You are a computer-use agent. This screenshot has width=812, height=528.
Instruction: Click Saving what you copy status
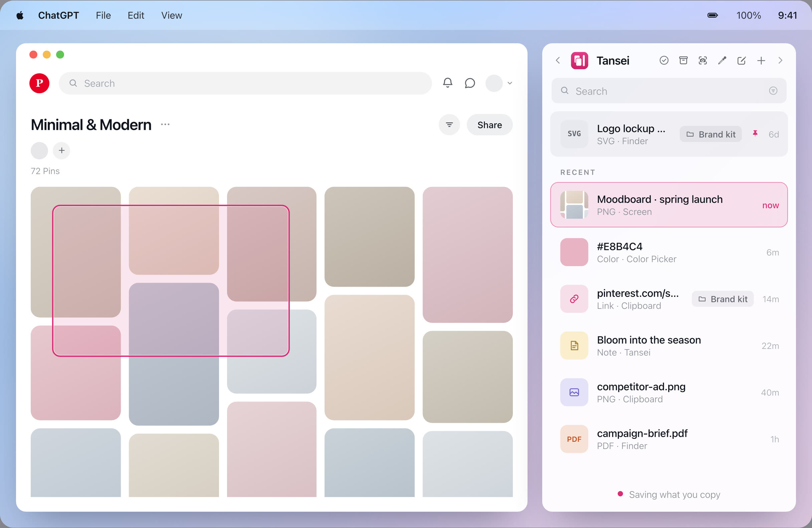[x=669, y=494]
